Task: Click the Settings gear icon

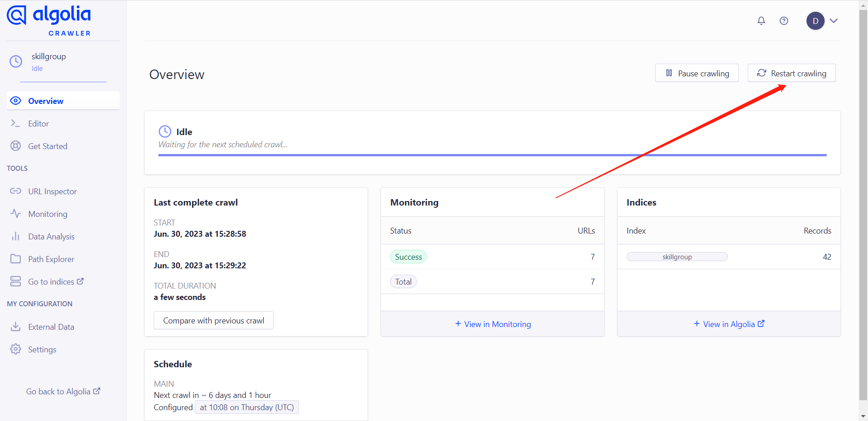Action: 16,349
